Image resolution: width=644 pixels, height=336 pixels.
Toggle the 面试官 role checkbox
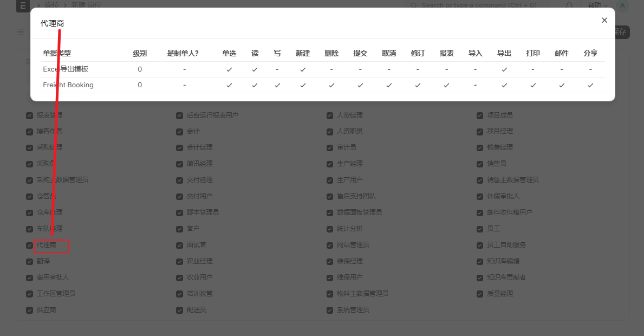(179, 245)
